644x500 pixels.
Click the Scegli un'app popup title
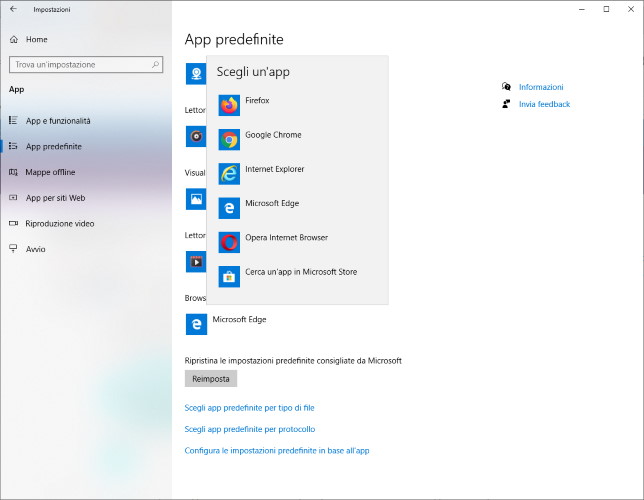[253, 72]
